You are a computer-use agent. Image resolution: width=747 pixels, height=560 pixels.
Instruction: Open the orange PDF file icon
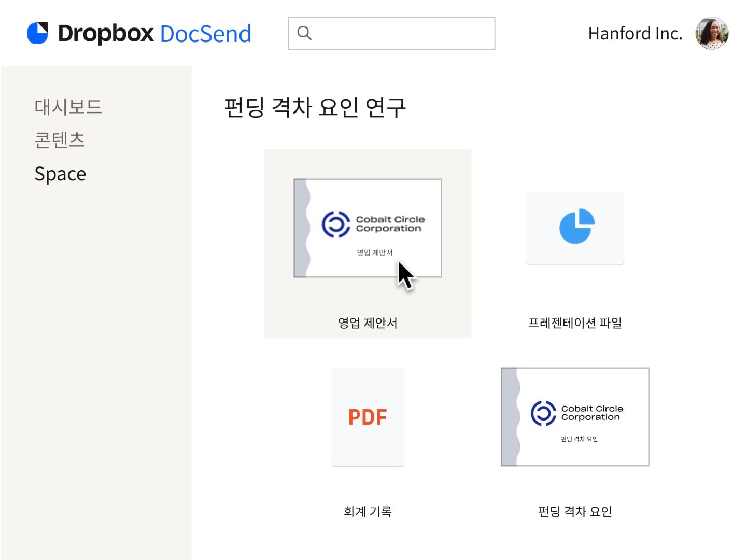coord(368,416)
